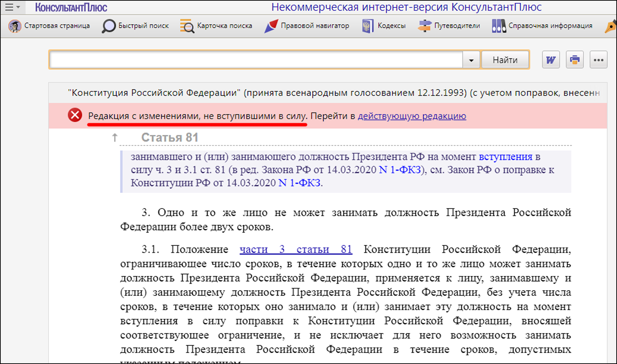Click the Статья 81 heading
Viewport: 617px width, 364px height.
[x=170, y=137]
